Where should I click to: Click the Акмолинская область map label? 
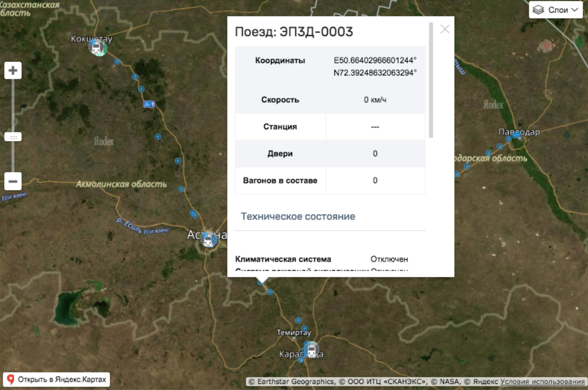[x=121, y=184]
